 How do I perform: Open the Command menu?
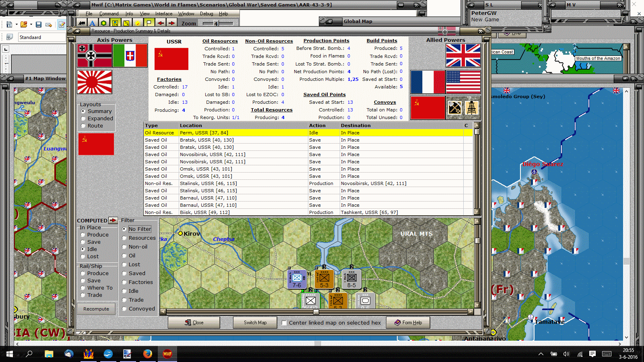pos(109,14)
